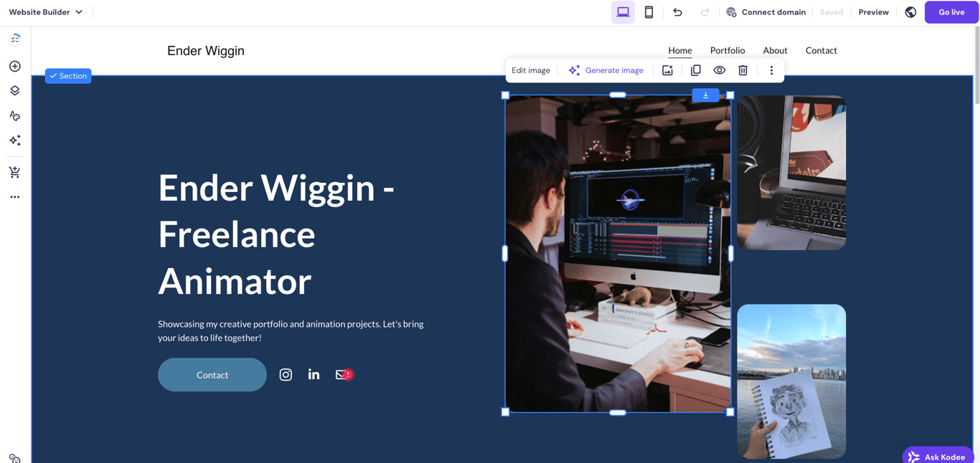Open more options on the image toolbar

(x=771, y=70)
